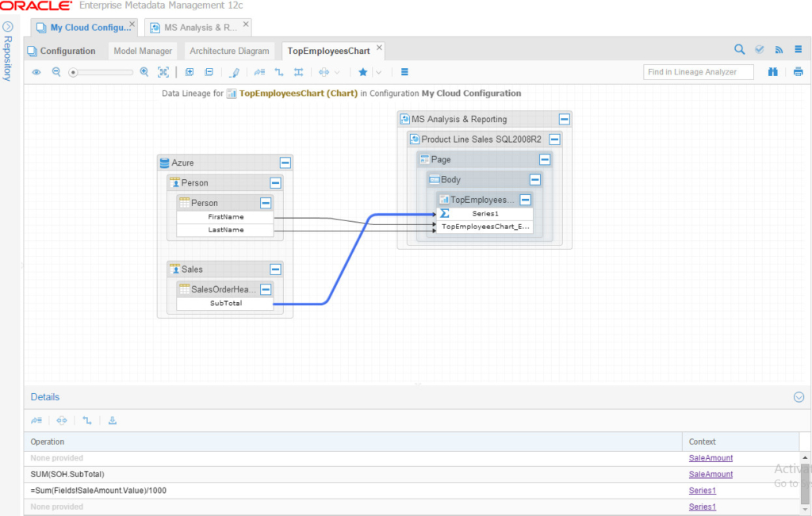This screenshot has height=516, width=812.
Task: Click the RSS feed icon in the header
Action: (x=779, y=50)
